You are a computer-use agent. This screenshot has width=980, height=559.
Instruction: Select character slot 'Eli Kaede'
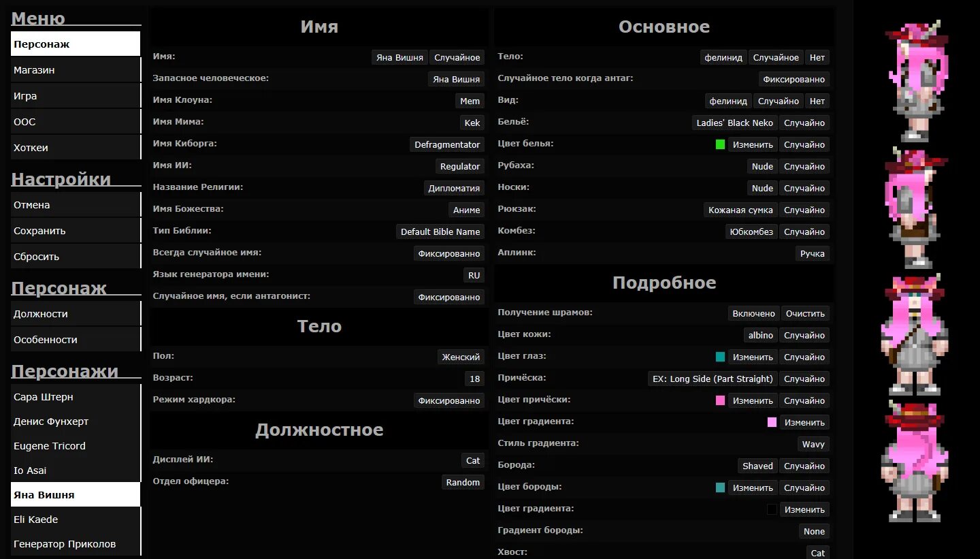(76, 520)
